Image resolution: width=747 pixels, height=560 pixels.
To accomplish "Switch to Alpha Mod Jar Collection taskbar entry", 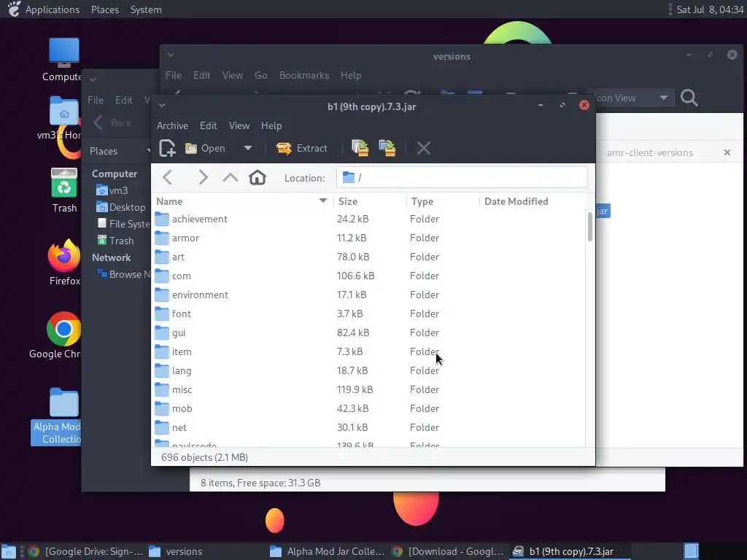I will click(328, 551).
